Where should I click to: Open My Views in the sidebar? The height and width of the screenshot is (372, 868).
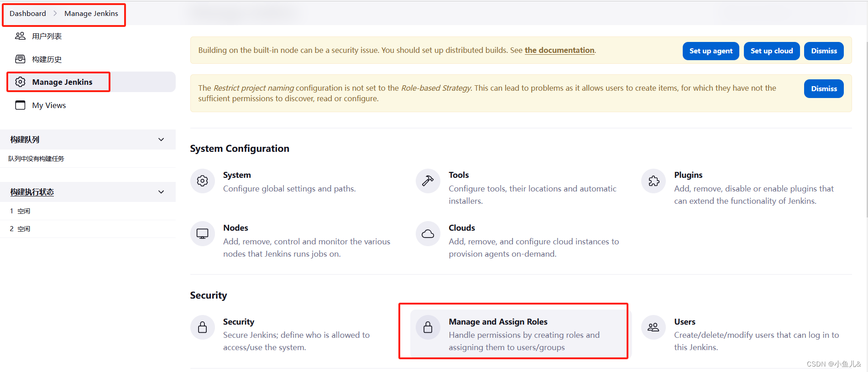coord(88,105)
